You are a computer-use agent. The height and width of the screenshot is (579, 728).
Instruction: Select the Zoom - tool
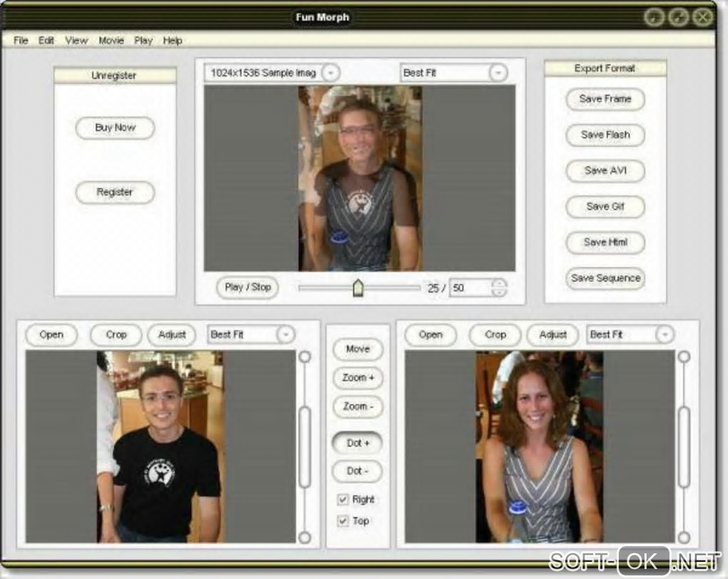[x=358, y=407]
